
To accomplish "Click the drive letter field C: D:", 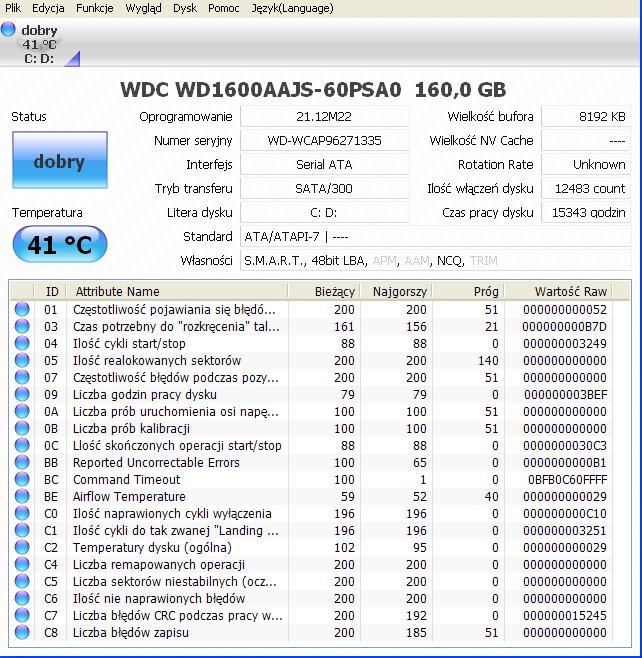I will tap(324, 212).
